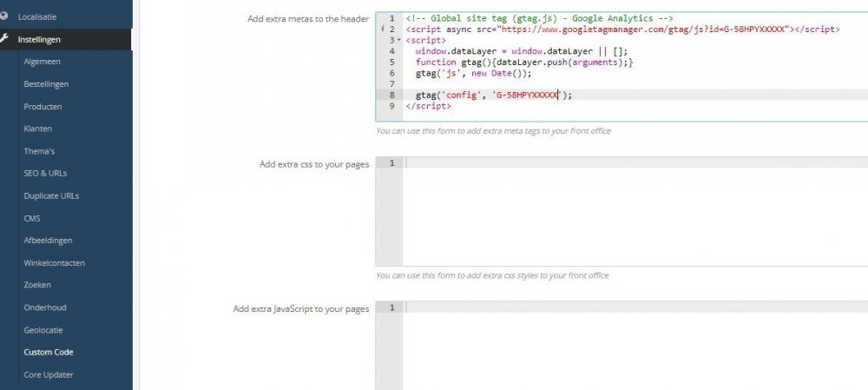Select Duplicate URLs menu item

click(51, 195)
